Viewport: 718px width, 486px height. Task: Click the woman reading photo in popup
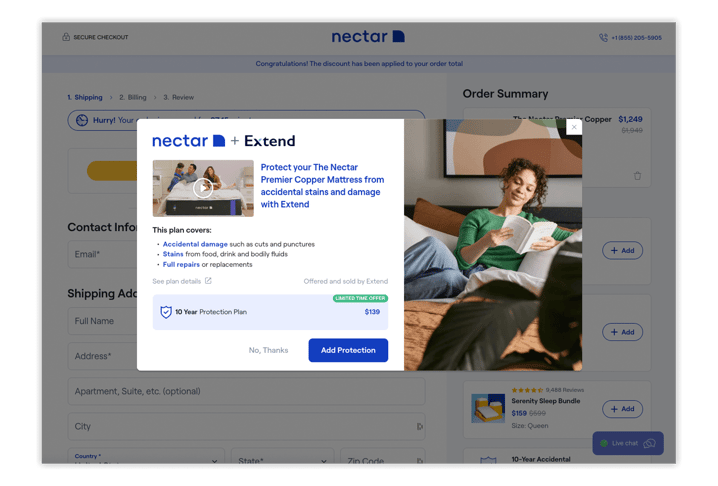click(x=493, y=245)
